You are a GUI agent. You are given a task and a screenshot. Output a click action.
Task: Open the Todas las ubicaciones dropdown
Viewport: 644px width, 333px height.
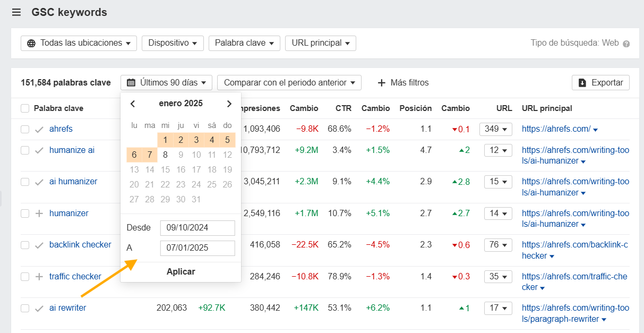click(x=79, y=43)
